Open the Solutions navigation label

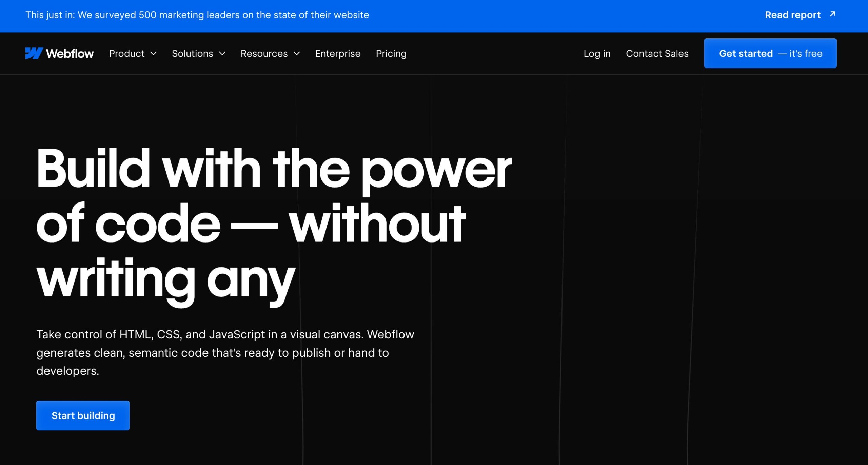pos(192,54)
